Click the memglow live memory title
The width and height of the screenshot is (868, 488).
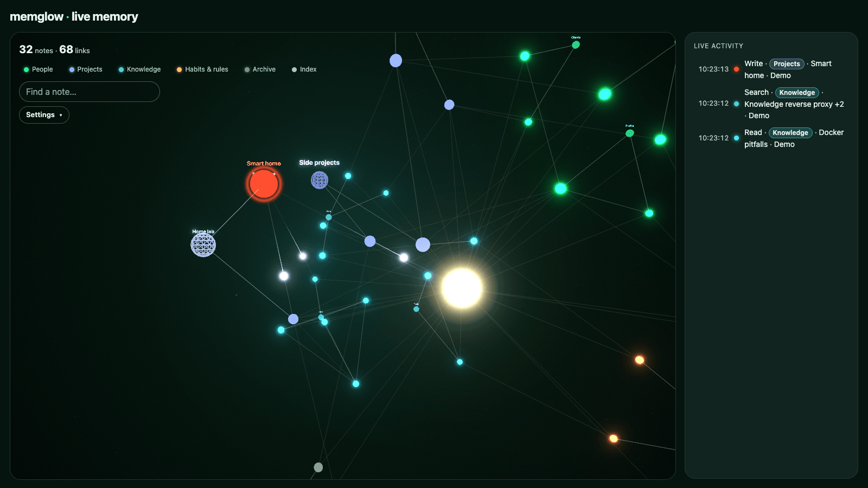pyautogui.click(x=74, y=17)
